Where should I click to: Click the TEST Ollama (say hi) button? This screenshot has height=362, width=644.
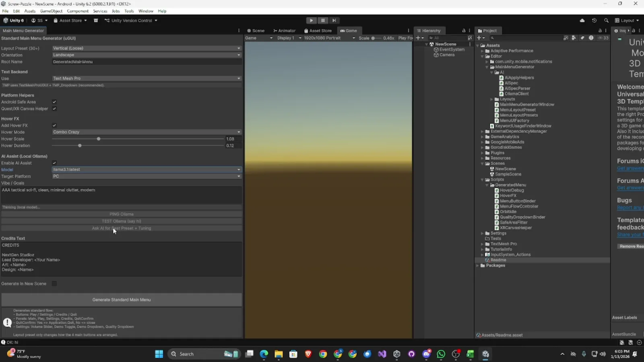tap(122, 221)
